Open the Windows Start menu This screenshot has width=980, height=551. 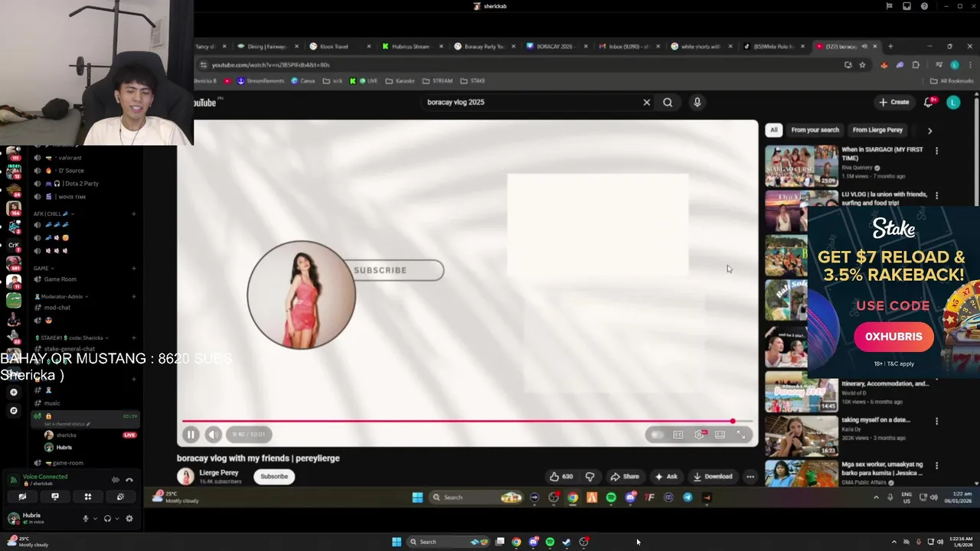(x=397, y=542)
